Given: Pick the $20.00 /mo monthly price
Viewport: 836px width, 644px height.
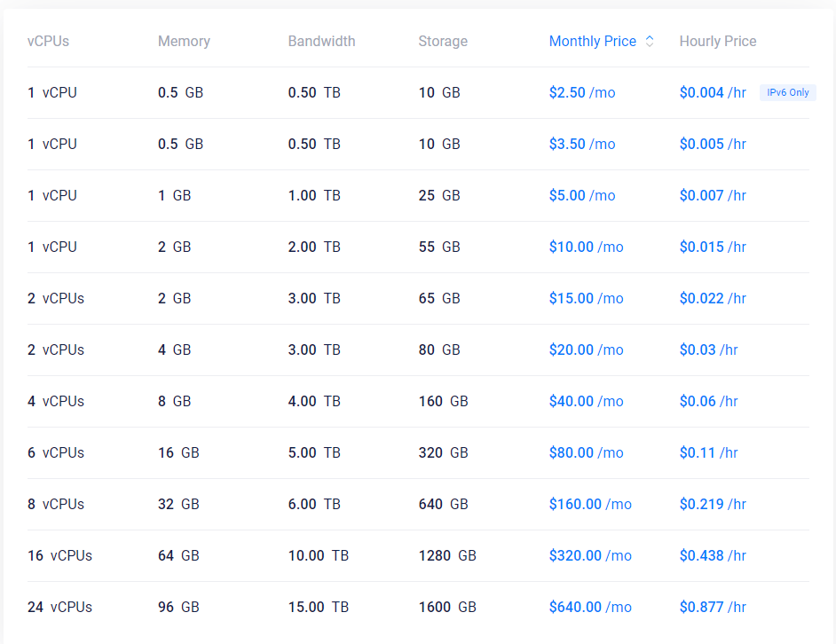Looking at the screenshot, I should pos(586,349).
